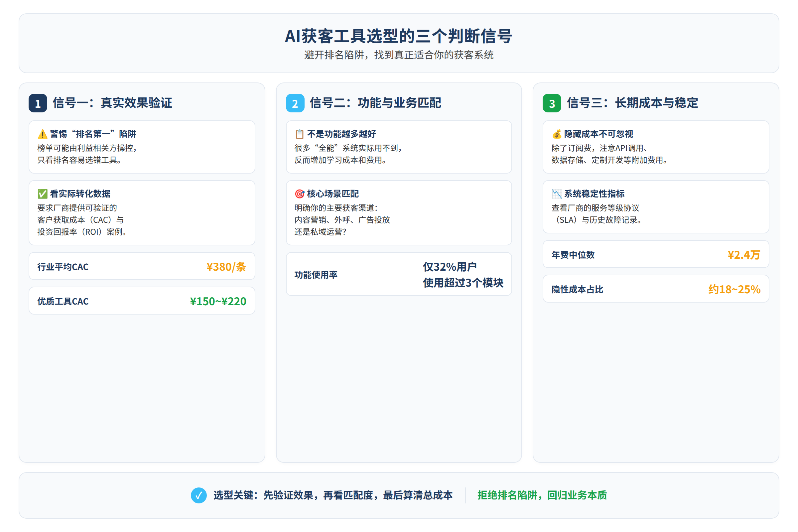The image size is (798, 532).
Task: Click the label 优质工具CAC
Action: (63, 302)
